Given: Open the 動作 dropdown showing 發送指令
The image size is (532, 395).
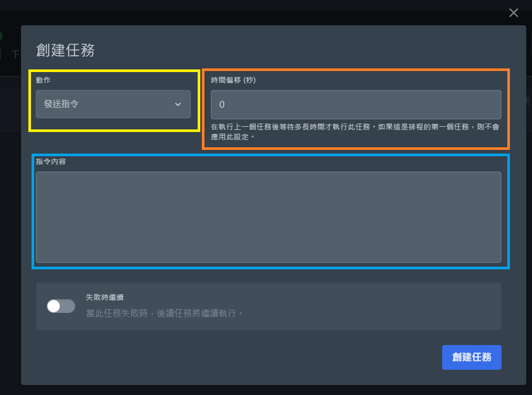Looking at the screenshot, I should coord(113,104).
